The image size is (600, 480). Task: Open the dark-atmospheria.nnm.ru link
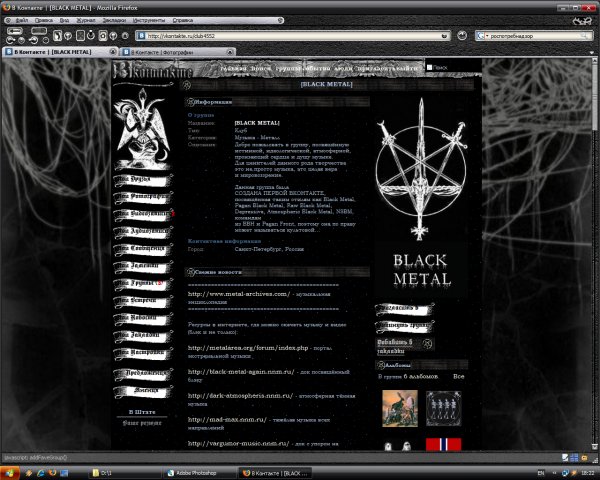[x=240, y=395]
